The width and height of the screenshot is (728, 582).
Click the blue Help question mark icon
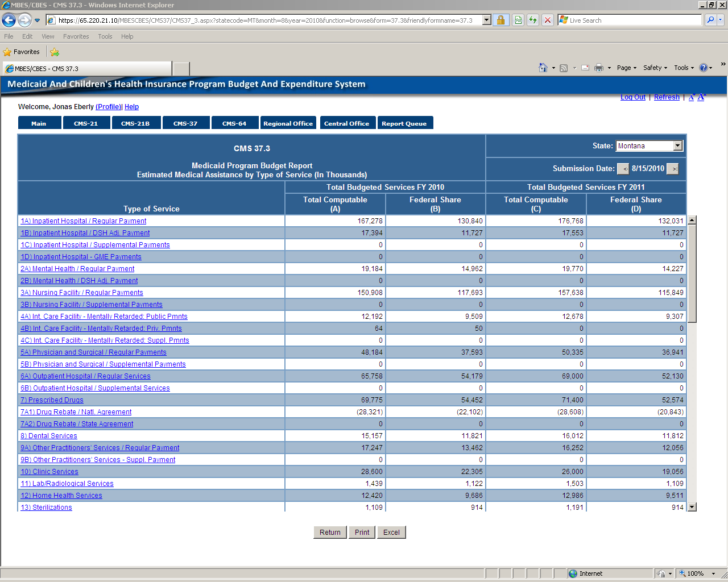click(704, 68)
